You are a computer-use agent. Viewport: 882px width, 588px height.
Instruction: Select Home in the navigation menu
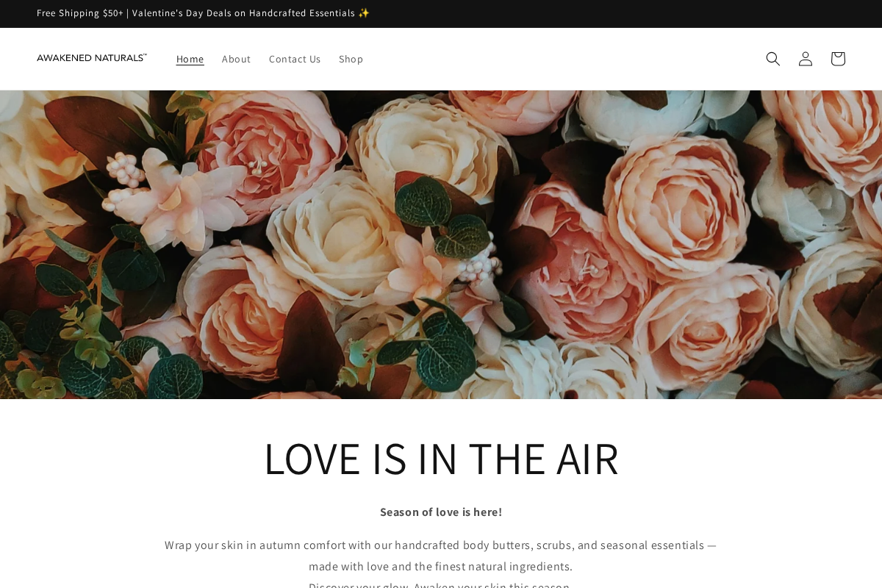tap(190, 59)
